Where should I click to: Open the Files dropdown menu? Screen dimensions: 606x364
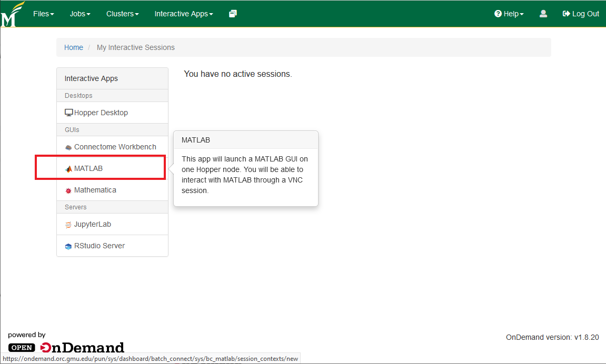[43, 14]
